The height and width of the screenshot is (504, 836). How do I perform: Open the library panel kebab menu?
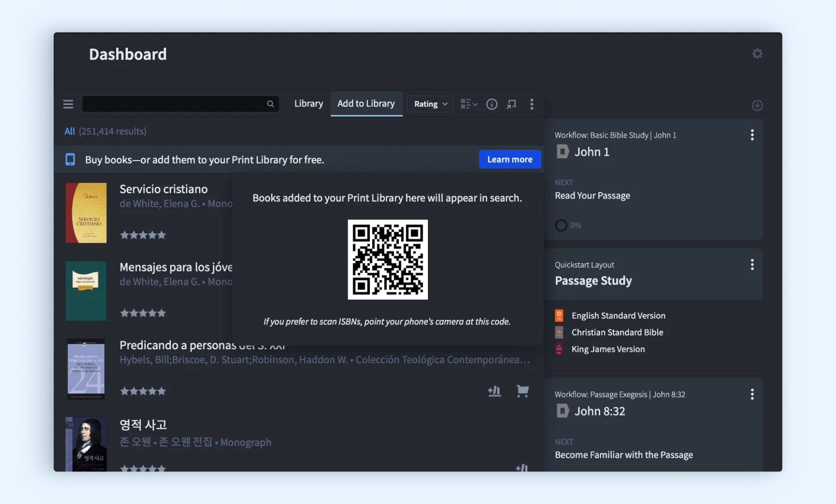(x=532, y=104)
